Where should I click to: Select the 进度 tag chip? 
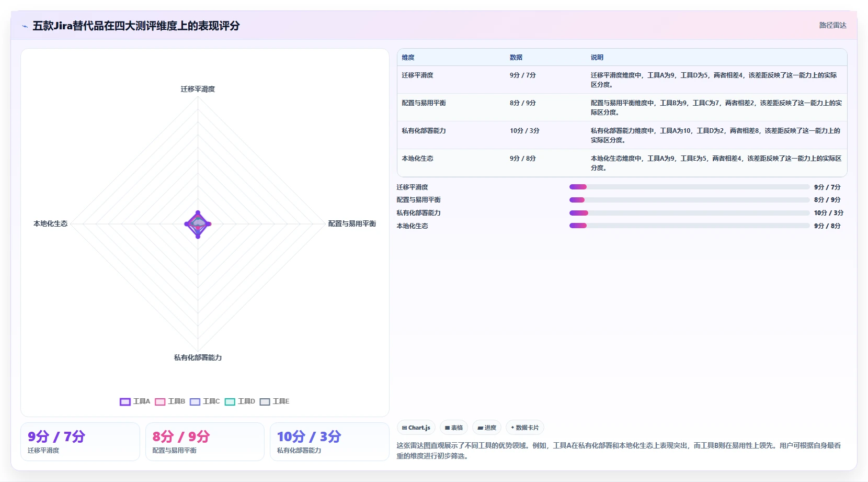(x=487, y=428)
